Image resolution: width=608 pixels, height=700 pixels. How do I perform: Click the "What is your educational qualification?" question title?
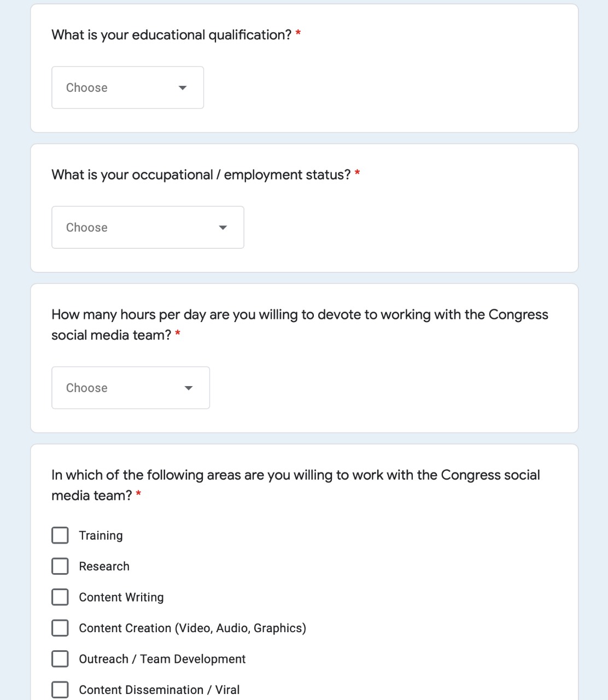tap(171, 35)
